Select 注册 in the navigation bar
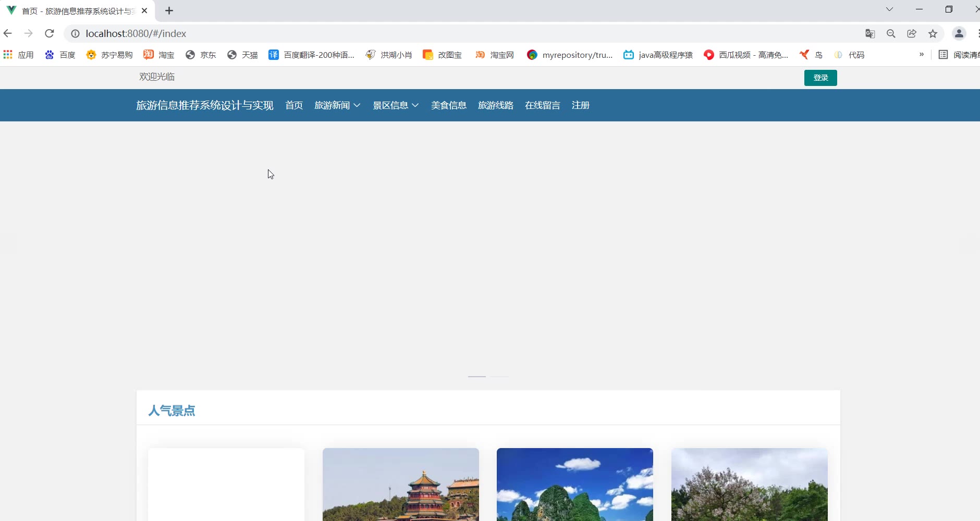 (x=581, y=105)
